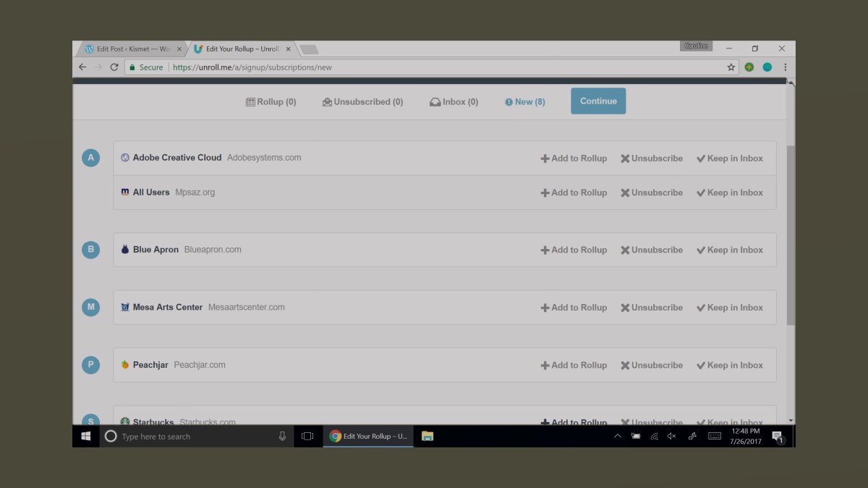Unsubscribe from Mesa Arts Center
Image resolution: width=868 pixels, height=488 pixels.
tap(651, 307)
